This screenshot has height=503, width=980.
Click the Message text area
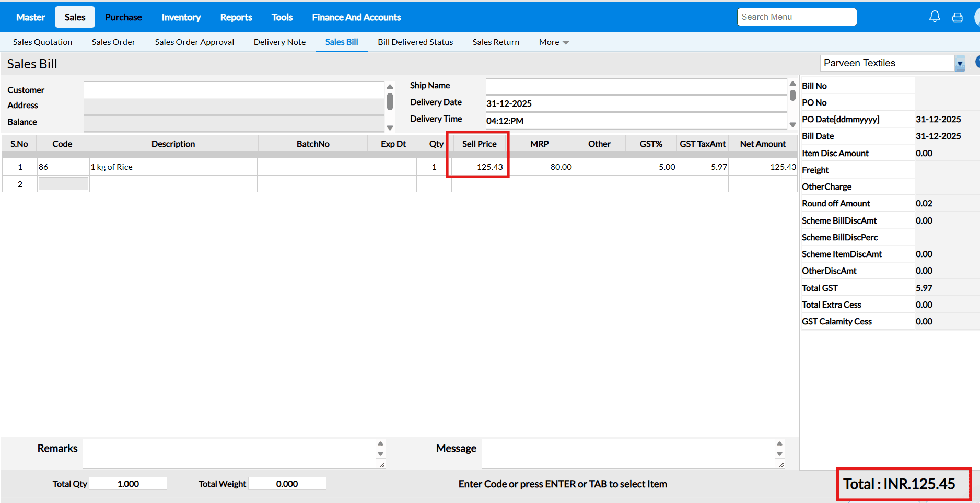click(628, 453)
